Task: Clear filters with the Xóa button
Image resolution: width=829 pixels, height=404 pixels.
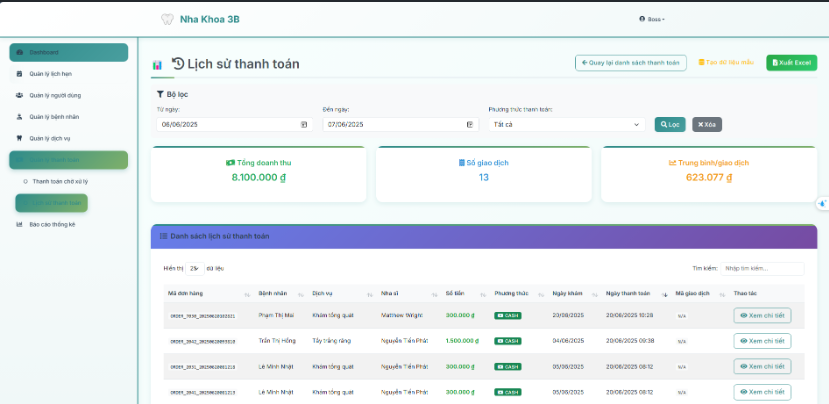Action: (707, 125)
